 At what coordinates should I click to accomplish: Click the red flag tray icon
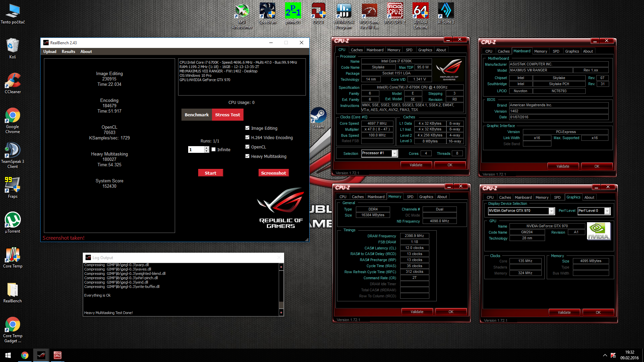(x=613, y=355)
